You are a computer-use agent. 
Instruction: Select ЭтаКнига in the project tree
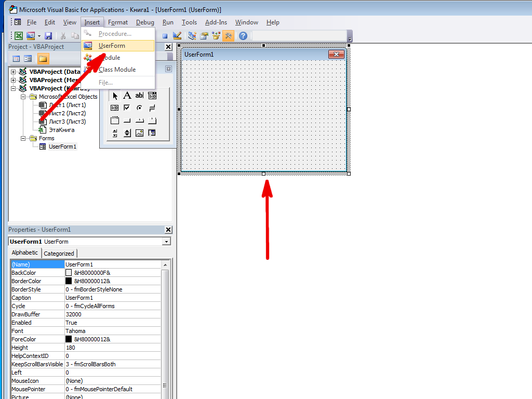coord(62,130)
